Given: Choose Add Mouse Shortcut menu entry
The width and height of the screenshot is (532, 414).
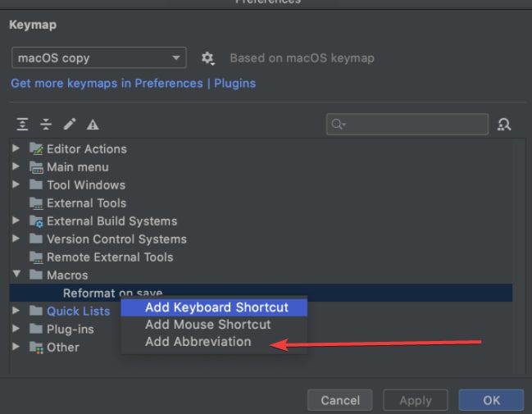Looking at the screenshot, I should pos(207,325).
